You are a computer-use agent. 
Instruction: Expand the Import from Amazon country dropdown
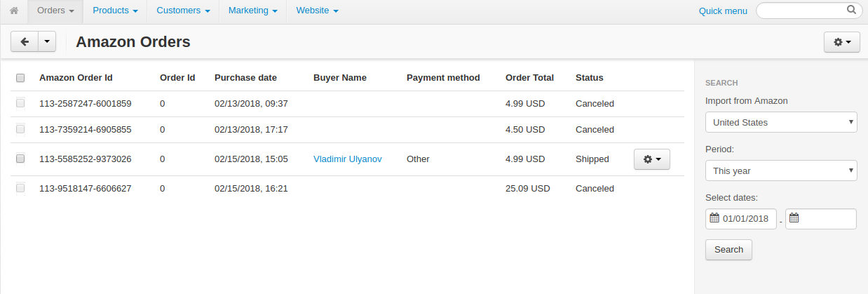click(781, 122)
